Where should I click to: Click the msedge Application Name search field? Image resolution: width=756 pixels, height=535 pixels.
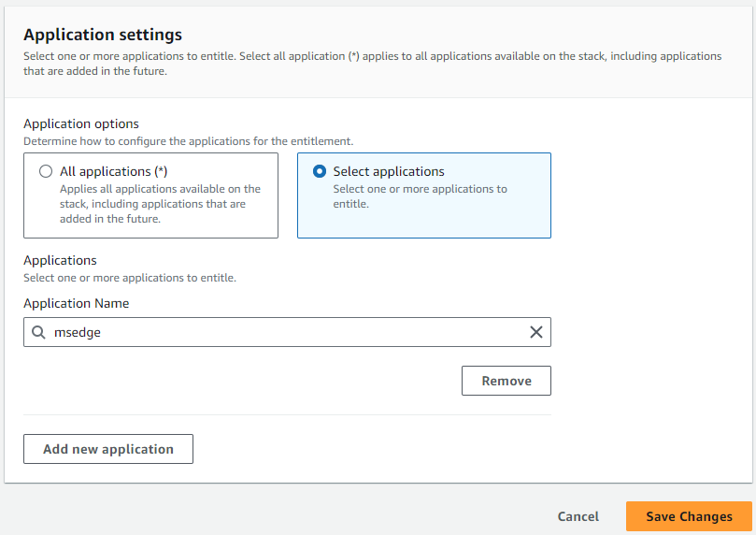(x=287, y=332)
